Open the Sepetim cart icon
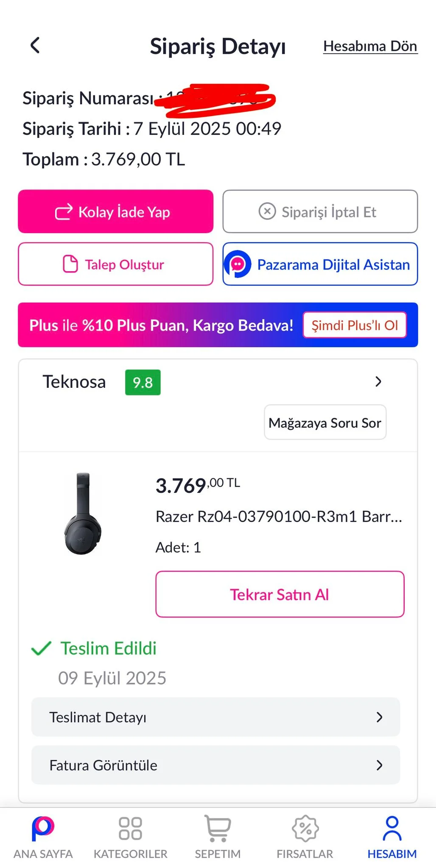This screenshot has width=436, height=868. [x=218, y=829]
